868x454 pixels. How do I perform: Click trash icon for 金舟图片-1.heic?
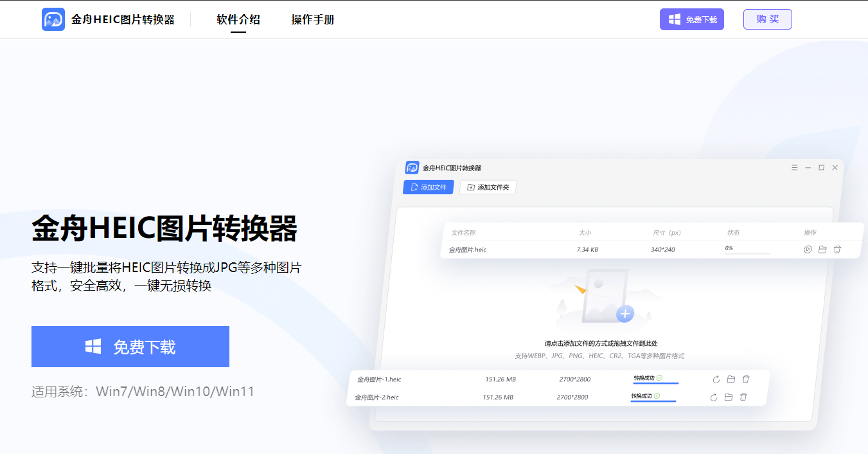746,379
